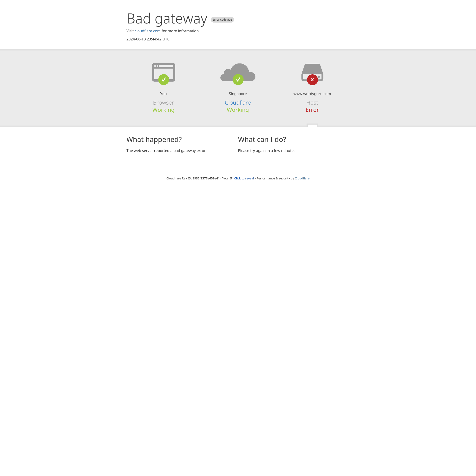Click 'Click to reveal' IP address link
The width and height of the screenshot is (476, 476).
[x=244, y=178]
